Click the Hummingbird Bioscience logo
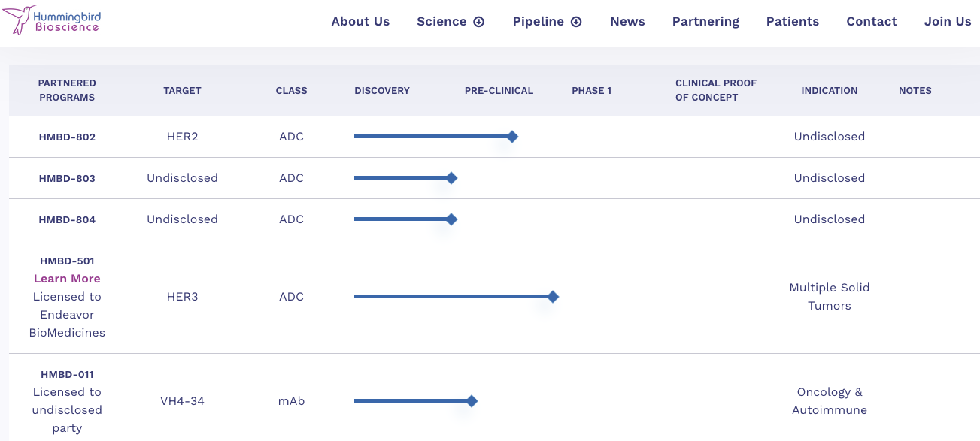Screen dimensions: 980x441 [x=51, y=20]
